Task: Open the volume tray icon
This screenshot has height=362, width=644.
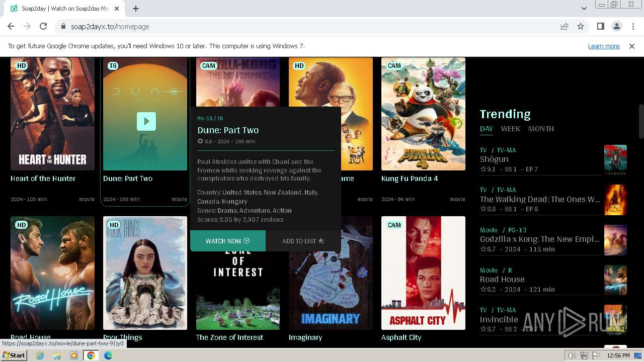Action: coord(572,355)
